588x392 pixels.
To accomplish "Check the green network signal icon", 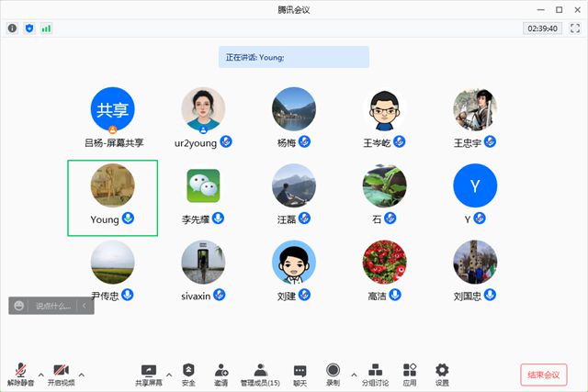I will tap(46, 28).
